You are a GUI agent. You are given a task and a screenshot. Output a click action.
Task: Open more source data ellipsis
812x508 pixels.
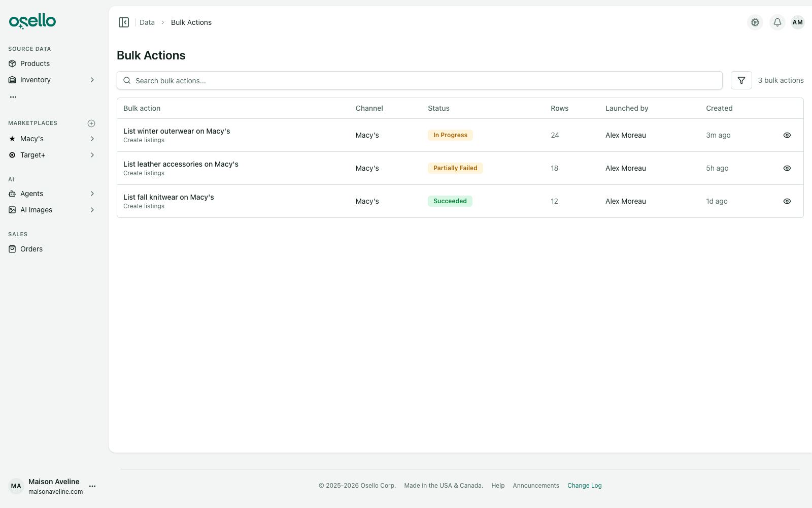pos(13,97)
